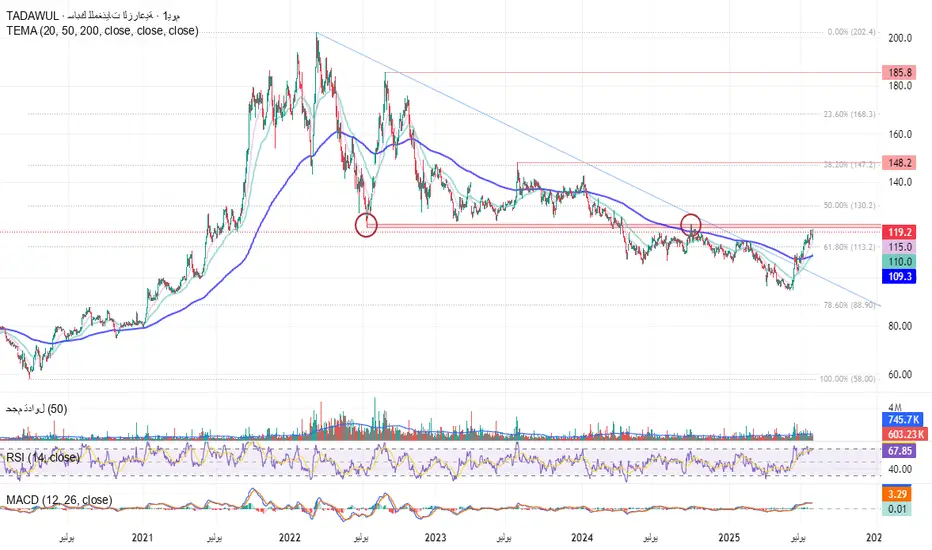Select the 50.00% (130.2) Fibonacci level label
Viewport: 932px width, 550px height.
coord(849,206)
